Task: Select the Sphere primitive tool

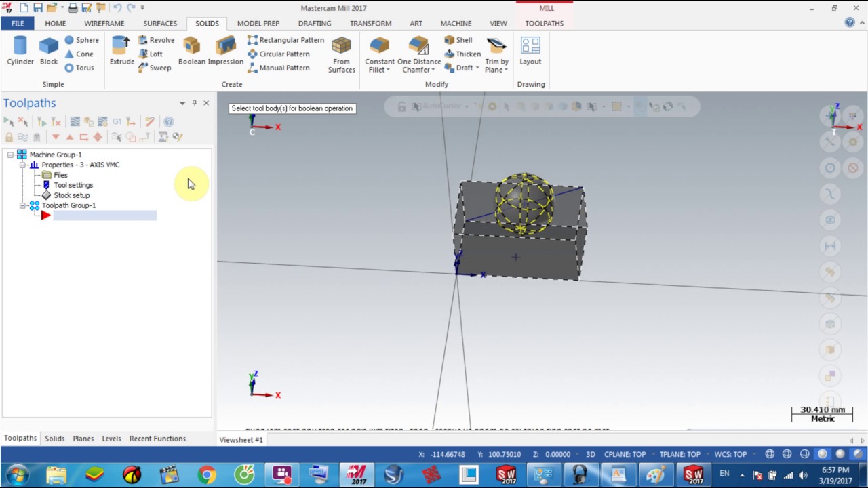Action: tap(81, 40)
